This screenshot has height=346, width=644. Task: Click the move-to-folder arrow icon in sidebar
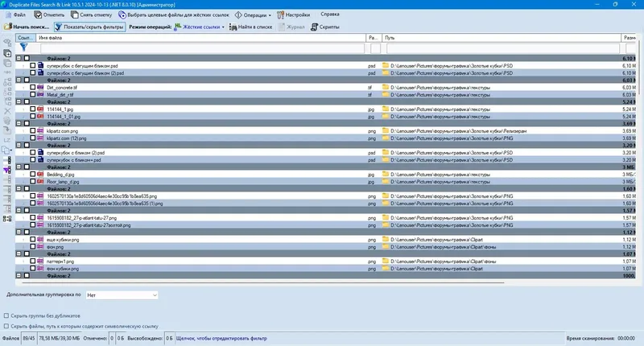7,130
